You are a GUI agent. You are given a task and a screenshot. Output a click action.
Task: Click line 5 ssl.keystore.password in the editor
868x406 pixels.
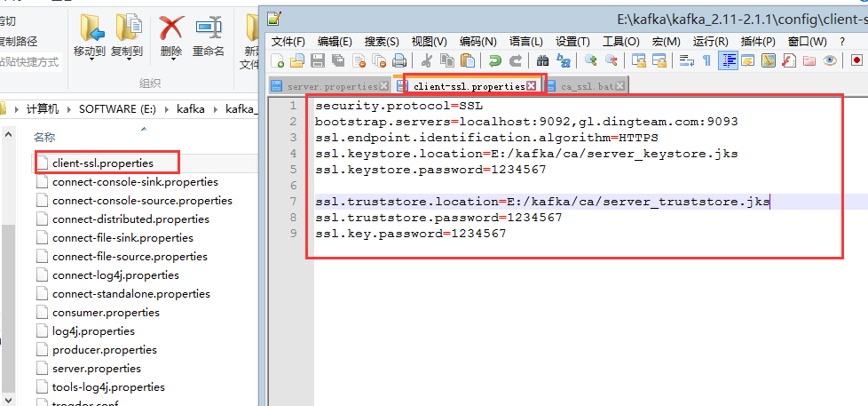click(430, 170)
